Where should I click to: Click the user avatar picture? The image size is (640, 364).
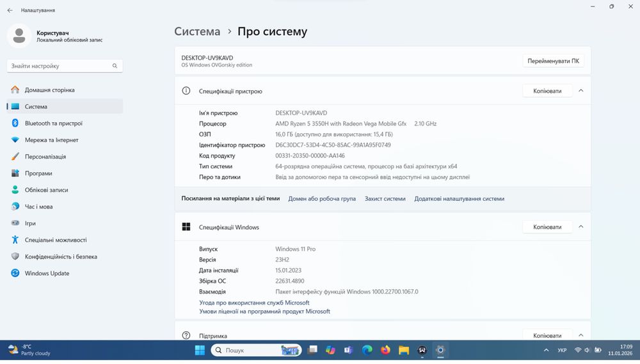19,36
